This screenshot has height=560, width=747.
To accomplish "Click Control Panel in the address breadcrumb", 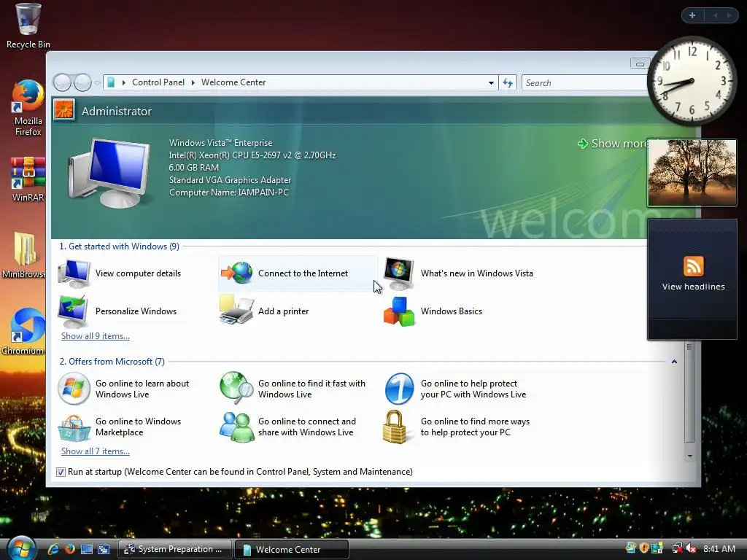I will pyautogui.click(x=158, y=82).
